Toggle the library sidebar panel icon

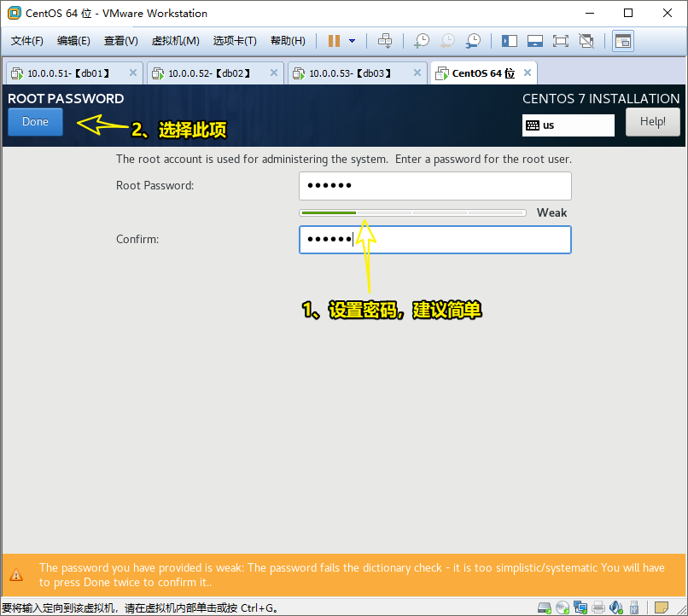pyautogui.click(x=510, y=41)
